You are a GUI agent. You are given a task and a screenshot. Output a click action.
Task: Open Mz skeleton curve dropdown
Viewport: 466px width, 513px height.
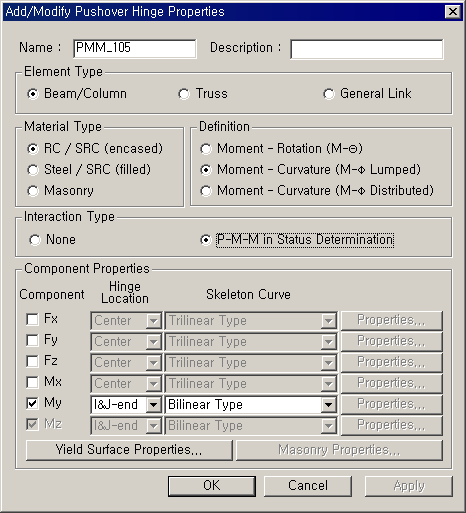click(x=328, y=426)
